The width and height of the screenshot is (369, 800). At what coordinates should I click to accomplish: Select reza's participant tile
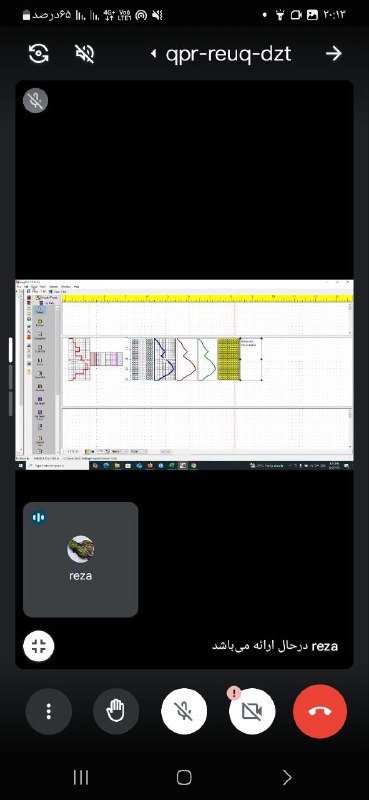pos(81,560)
